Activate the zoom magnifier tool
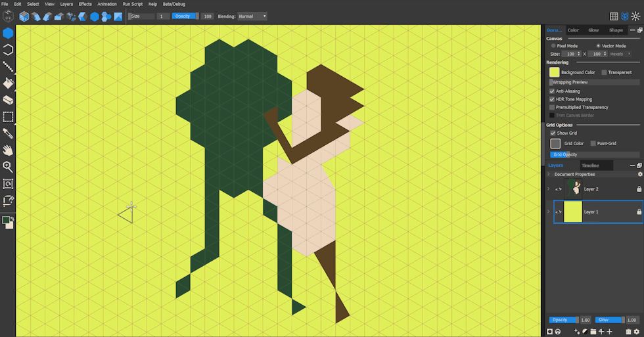Viewport: 644px width, 337px height. pyautogui.click(x=8, y=167)
